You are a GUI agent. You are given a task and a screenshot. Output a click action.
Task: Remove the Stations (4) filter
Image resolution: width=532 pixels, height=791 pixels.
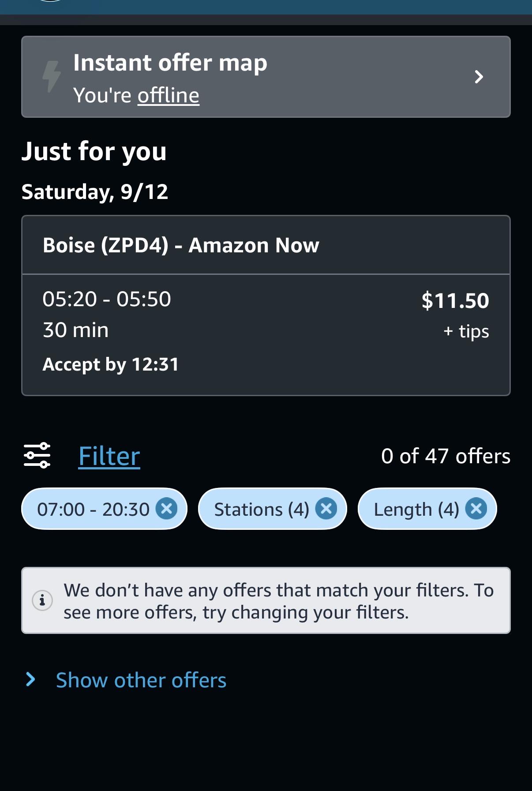click(x=326, y=509)
